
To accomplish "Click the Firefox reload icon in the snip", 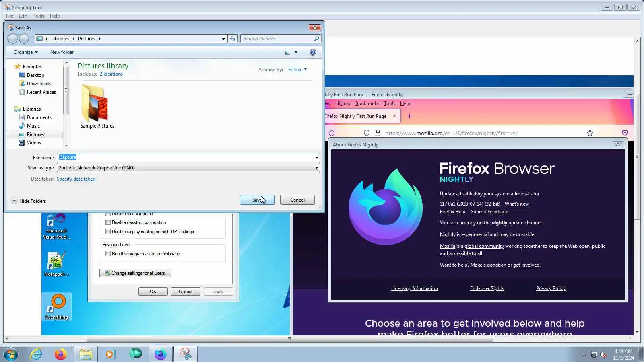I will coord(332,133).
